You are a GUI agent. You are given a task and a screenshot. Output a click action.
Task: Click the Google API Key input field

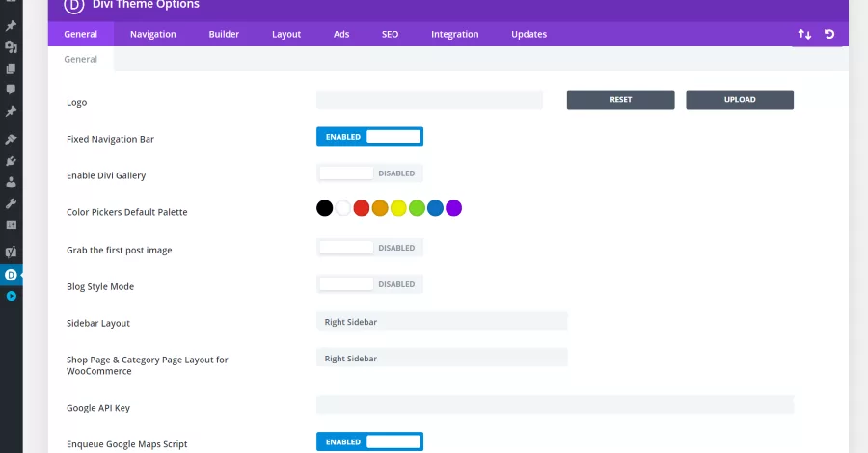556,406
